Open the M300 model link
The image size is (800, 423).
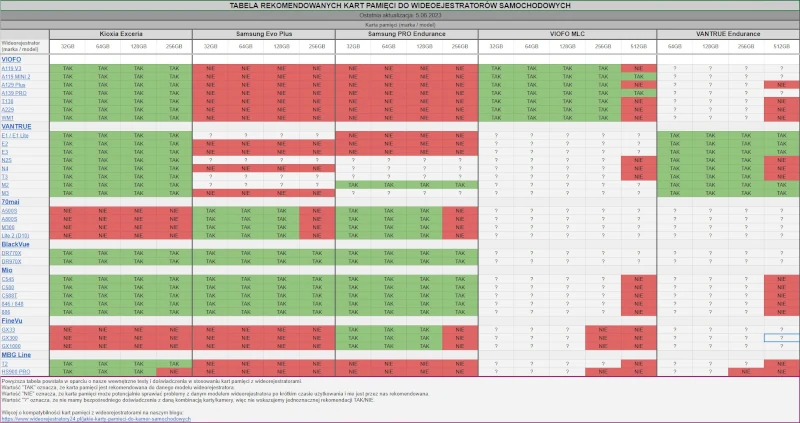(x=8, y=227)
